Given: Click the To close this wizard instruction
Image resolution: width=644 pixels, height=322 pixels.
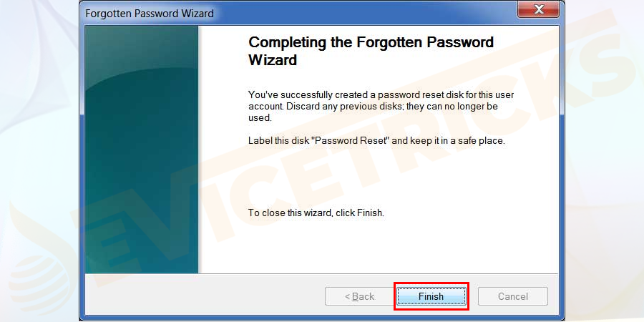Looking at the screenshot, I should click(316, 213).
